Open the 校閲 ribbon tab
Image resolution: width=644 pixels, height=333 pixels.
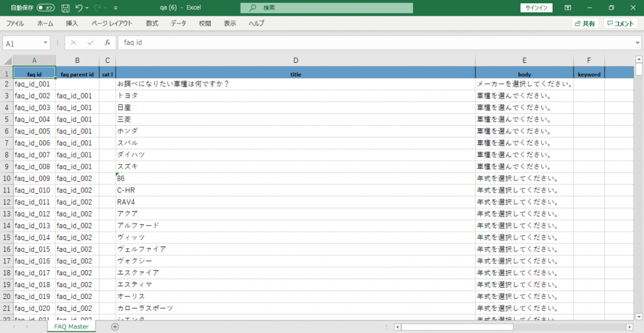[x=205, y=23]
